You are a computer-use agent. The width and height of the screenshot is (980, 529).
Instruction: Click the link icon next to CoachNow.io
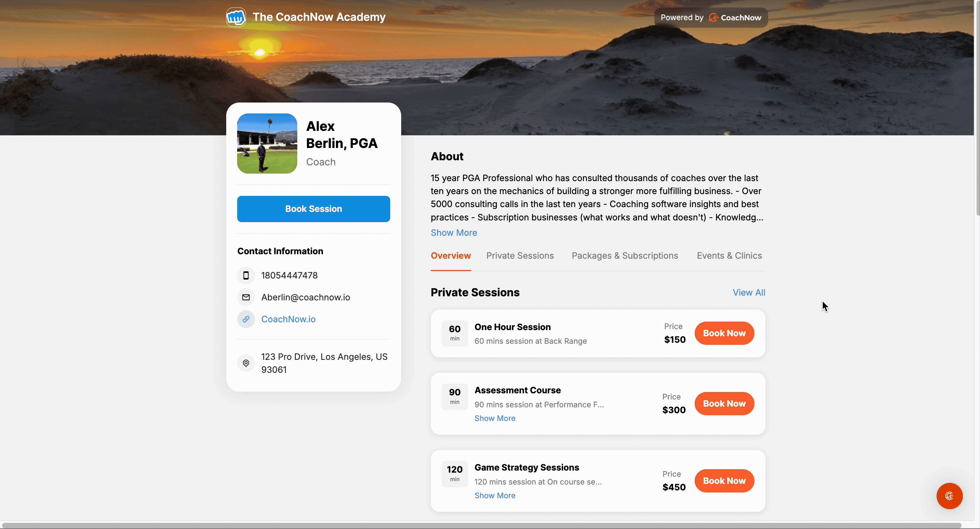tap(246, 319)
